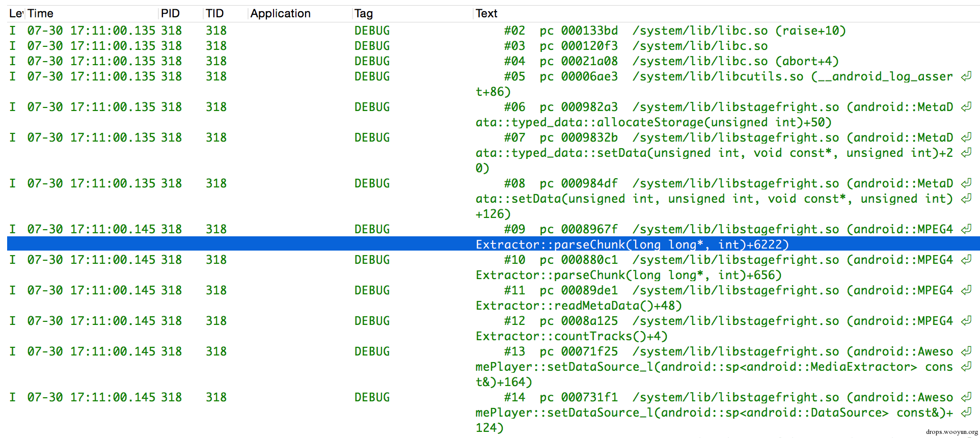Select log row #04 abort+4
This screenshot has height=438, width=980.
pos(493,61)
